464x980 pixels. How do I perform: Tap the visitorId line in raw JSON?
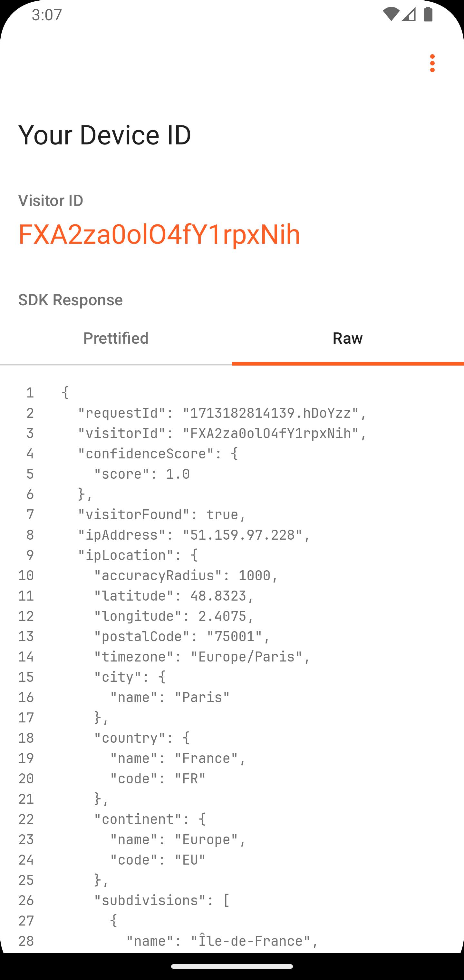pyautogui.click(x=222, y=433)
